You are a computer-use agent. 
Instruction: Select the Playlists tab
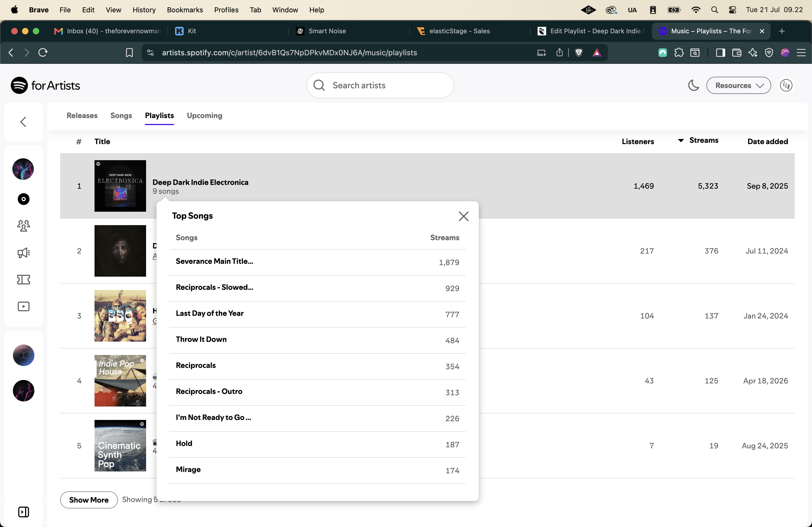click(x=159, y=116)
